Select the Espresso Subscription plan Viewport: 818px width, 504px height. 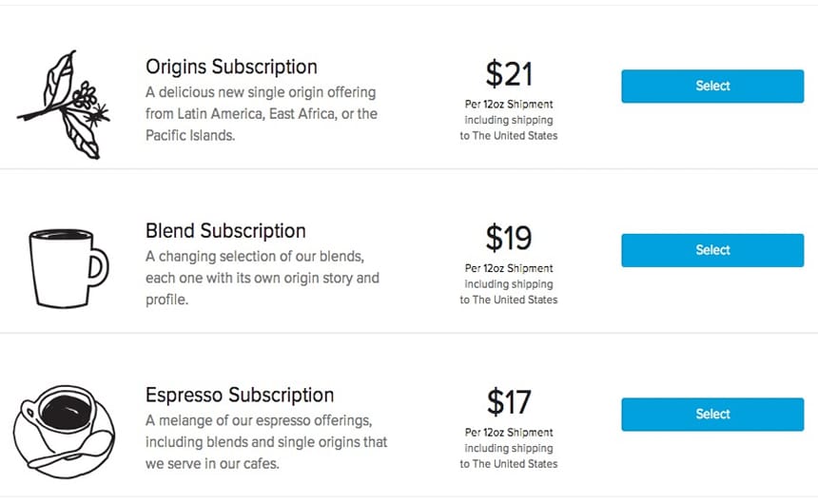(x=712, y=415)
